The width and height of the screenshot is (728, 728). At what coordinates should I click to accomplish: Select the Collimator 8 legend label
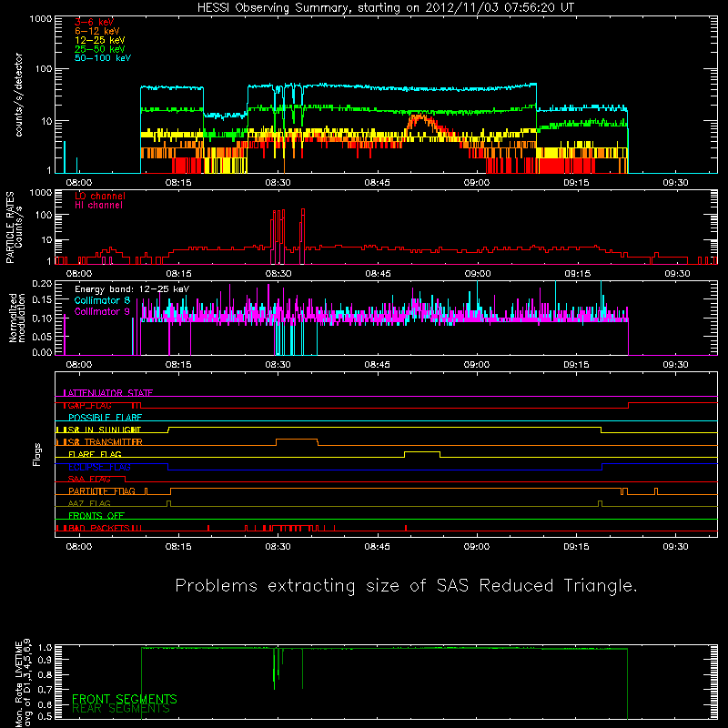pos(102,300)
